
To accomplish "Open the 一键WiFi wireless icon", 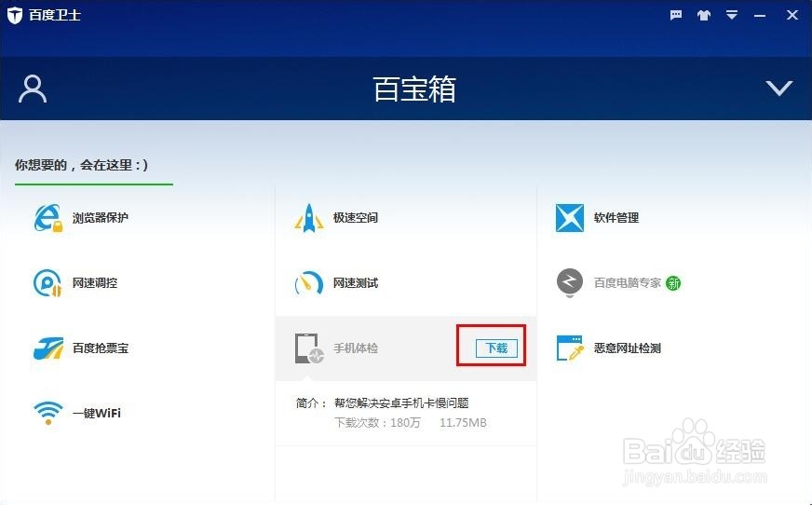I will coord(48,413).
